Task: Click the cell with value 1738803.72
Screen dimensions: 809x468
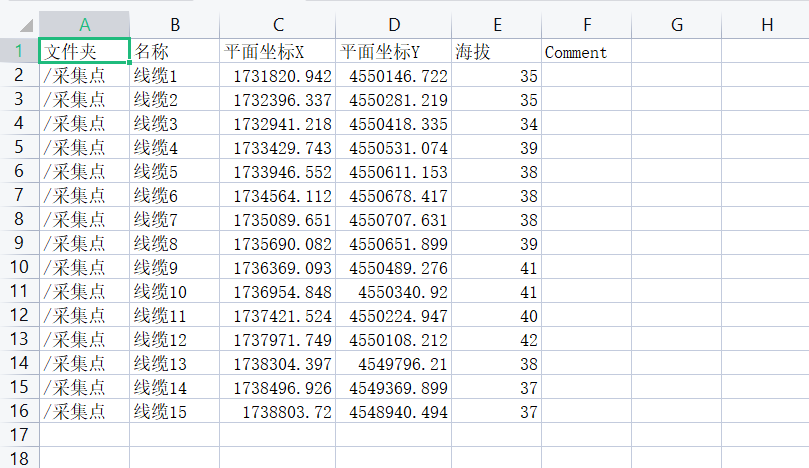Action: coord(277,411)
